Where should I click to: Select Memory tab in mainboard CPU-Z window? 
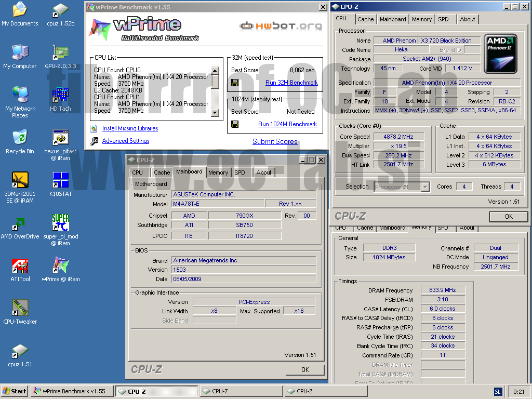pyautogui.click(x=218, y=172)
